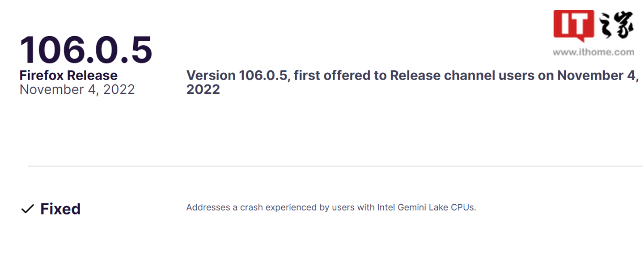The image size is (644, 274).
Task: Click the word Addresses in the fix note
Action: 205,207
